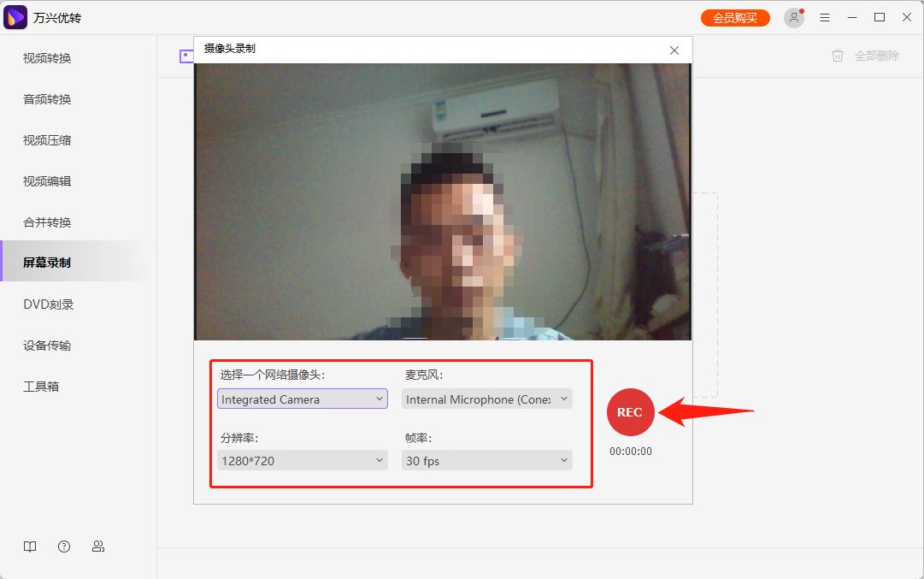Open the 工具箱 sidebar item
This screenshot has height=579, width=924.
pos(41,387)
